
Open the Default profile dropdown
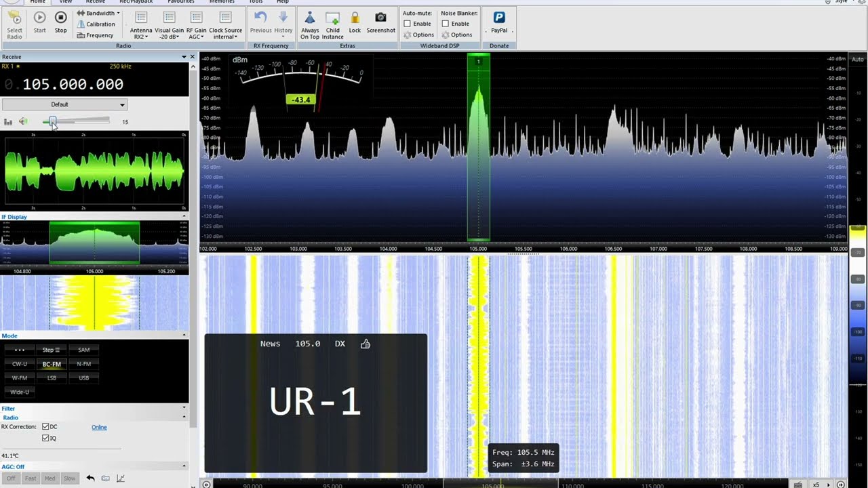pyautogui.click(x=64, y=104)
